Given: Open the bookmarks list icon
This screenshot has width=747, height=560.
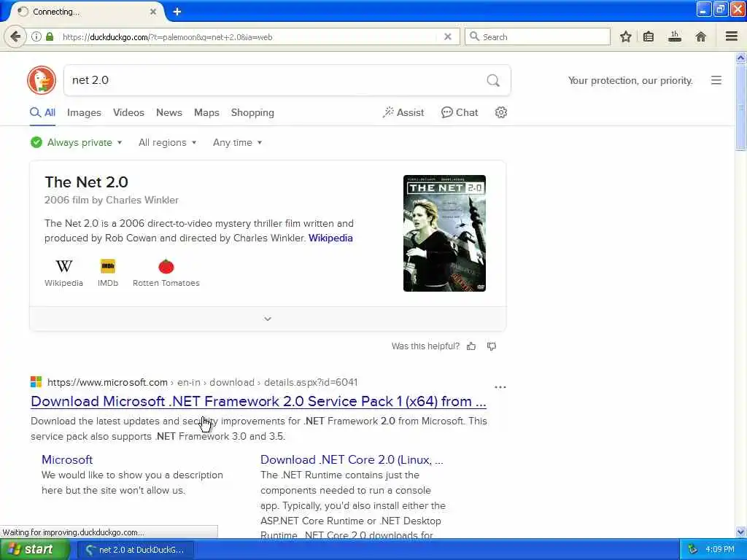Looking at the screenshot, I should 649,36.
